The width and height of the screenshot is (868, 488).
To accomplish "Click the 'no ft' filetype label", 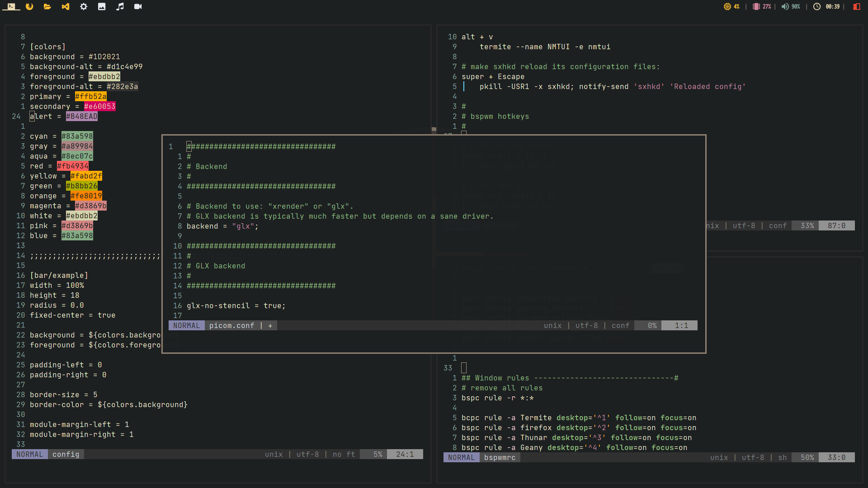I will point(344,455).
